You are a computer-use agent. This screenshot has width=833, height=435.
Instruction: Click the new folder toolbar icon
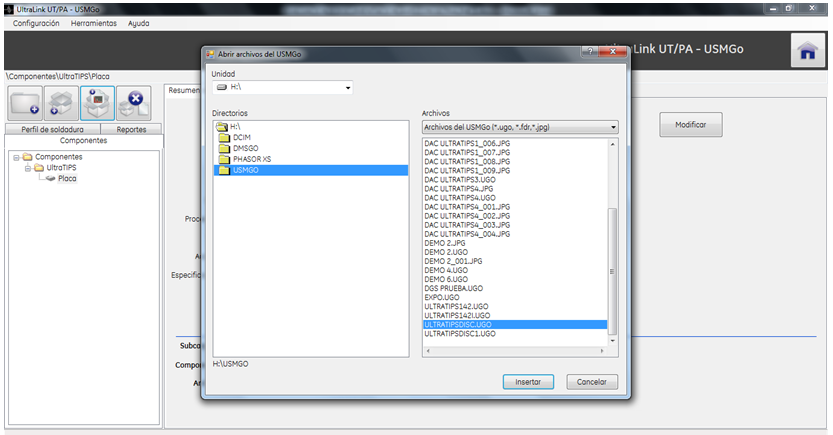[x=25, y=104]
